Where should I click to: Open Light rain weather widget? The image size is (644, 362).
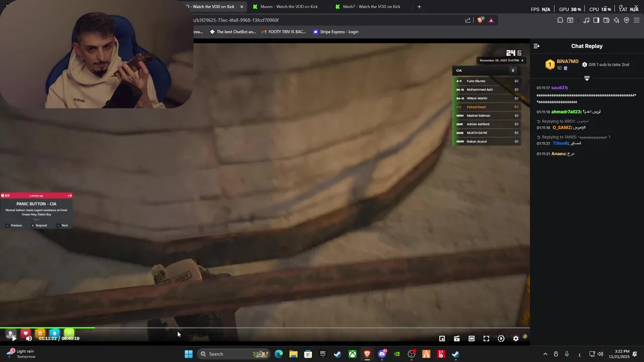tap(22, 354)
